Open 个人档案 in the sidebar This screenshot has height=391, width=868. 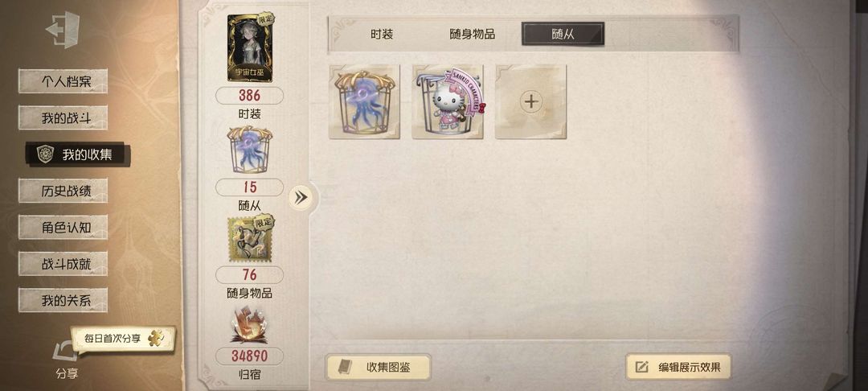(x=63, y=81)
